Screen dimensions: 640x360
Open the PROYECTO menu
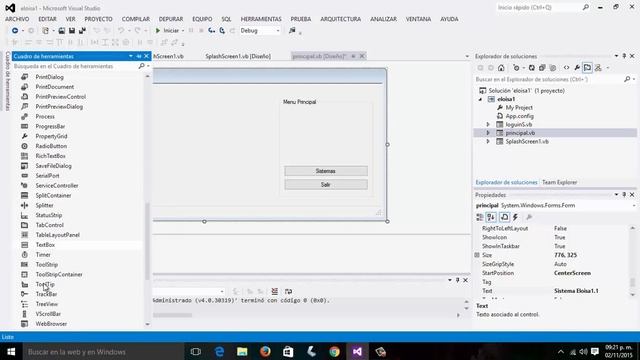point(98,19)
